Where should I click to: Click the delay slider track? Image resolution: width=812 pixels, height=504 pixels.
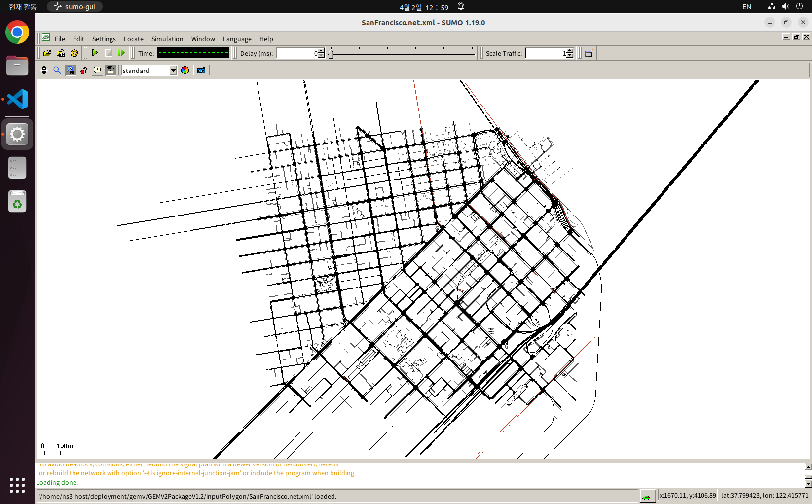402,54
